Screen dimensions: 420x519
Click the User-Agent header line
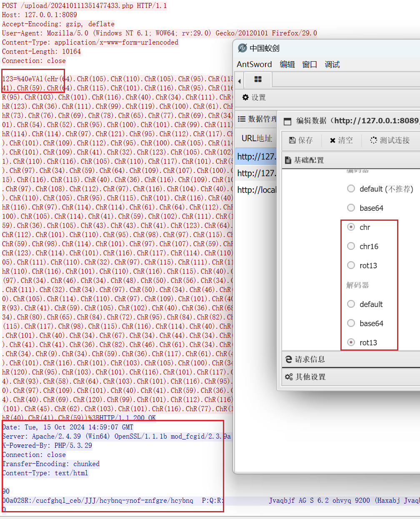(159, 33)
